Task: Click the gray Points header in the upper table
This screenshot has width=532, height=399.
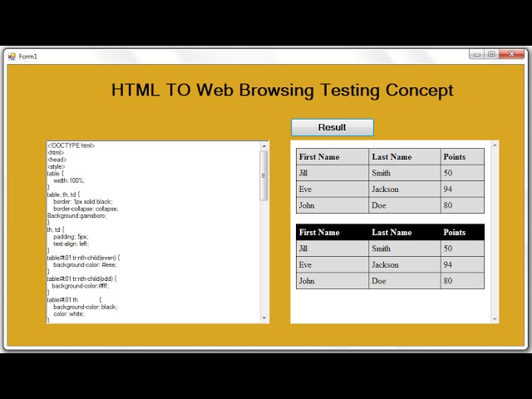Action: [x=462, y=156]
